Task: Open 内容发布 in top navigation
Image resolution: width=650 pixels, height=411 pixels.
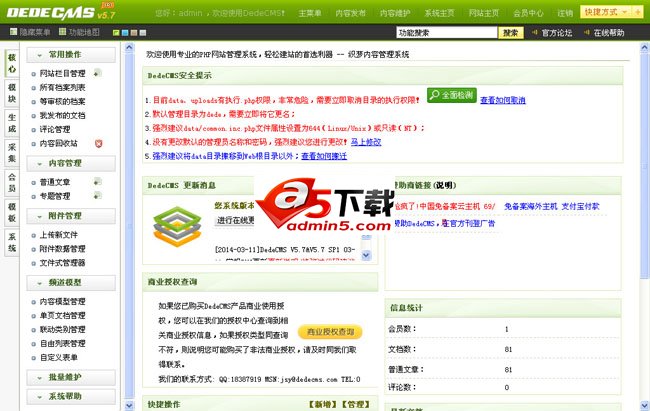Action: click(x=350, y=13)
